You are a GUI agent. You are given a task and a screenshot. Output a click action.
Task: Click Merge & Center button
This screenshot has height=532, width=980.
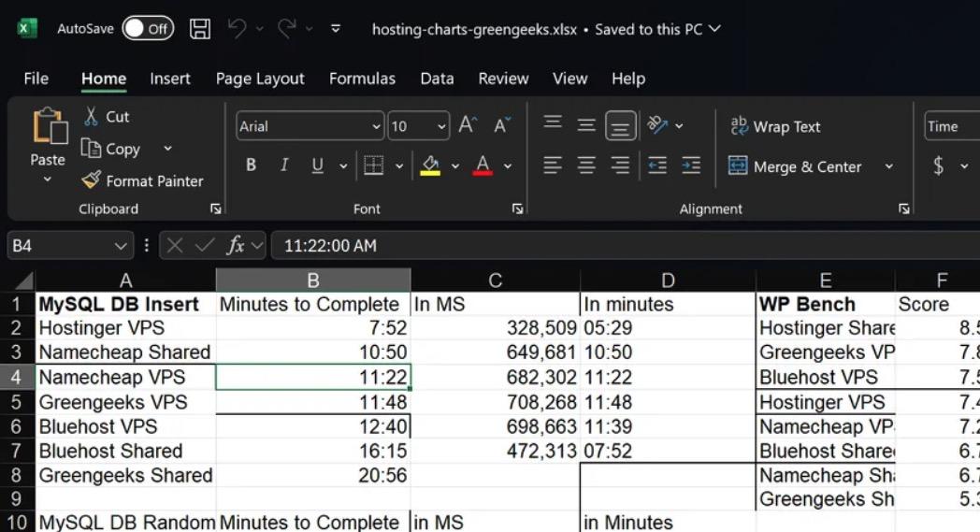[795, 166]
